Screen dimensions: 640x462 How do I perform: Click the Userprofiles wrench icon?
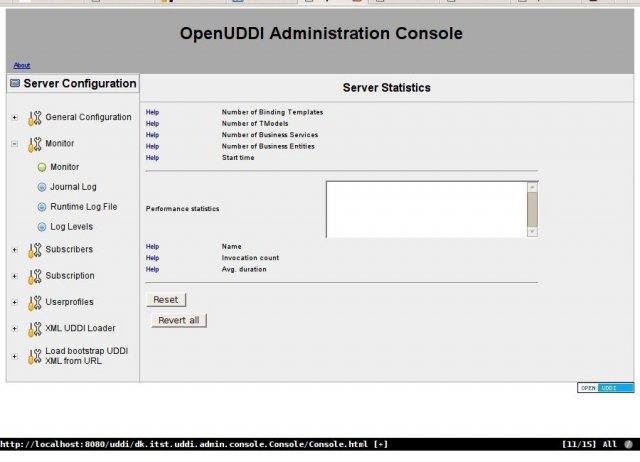click(35, 303)
